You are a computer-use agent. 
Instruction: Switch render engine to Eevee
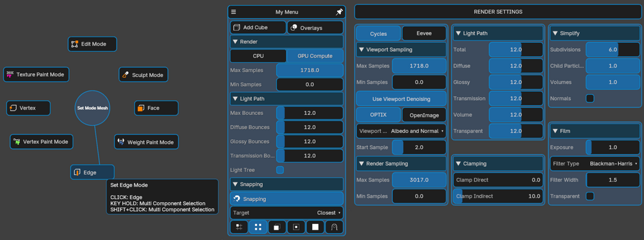point(424,34)
